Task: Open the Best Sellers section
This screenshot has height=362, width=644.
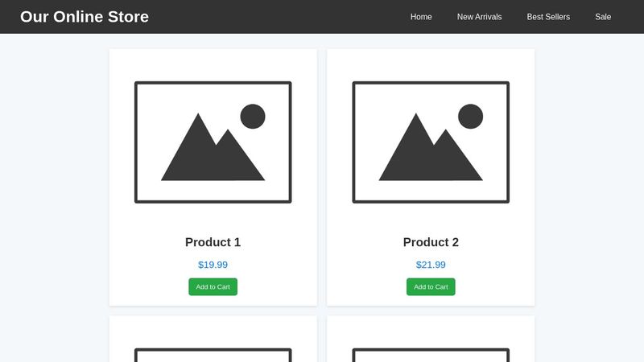Action: click(548, 17)
